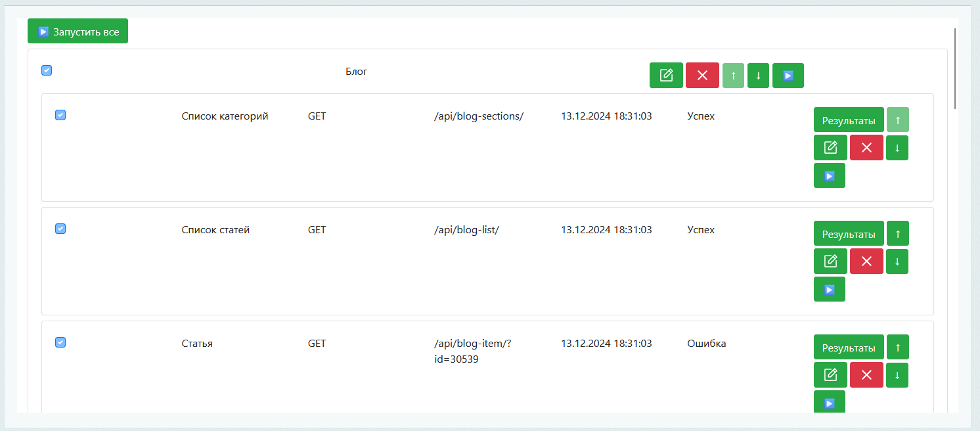Run the Список статей request

[x=829, y=289]
